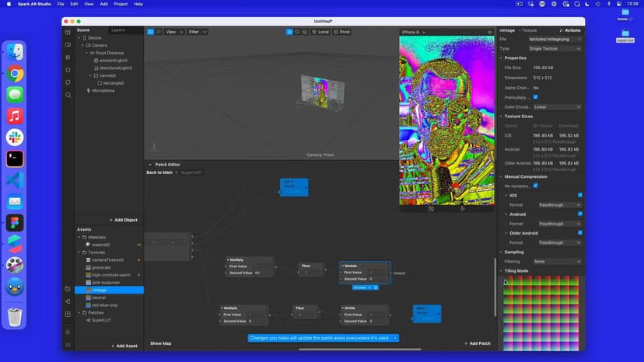
Task: Open the Actions menu in inspector
Action: [570, 30]
